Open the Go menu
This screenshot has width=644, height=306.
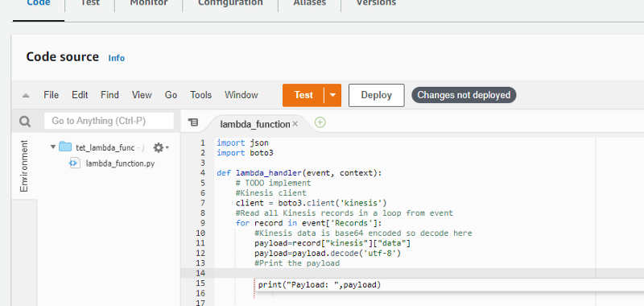click(171, 95)
